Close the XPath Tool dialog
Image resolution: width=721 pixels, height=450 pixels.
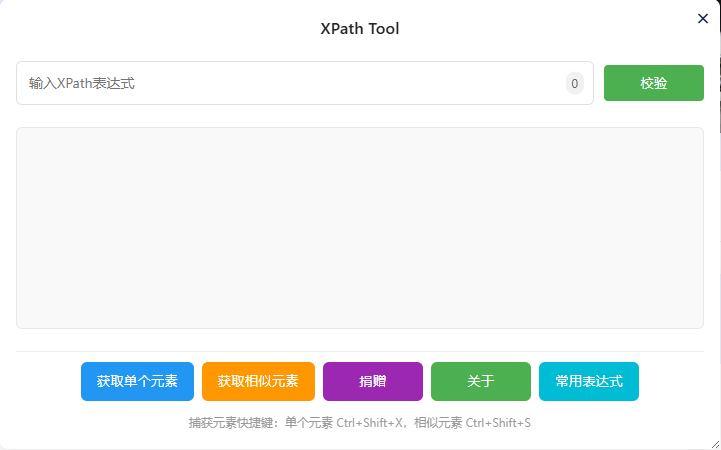tap(703, 18)
